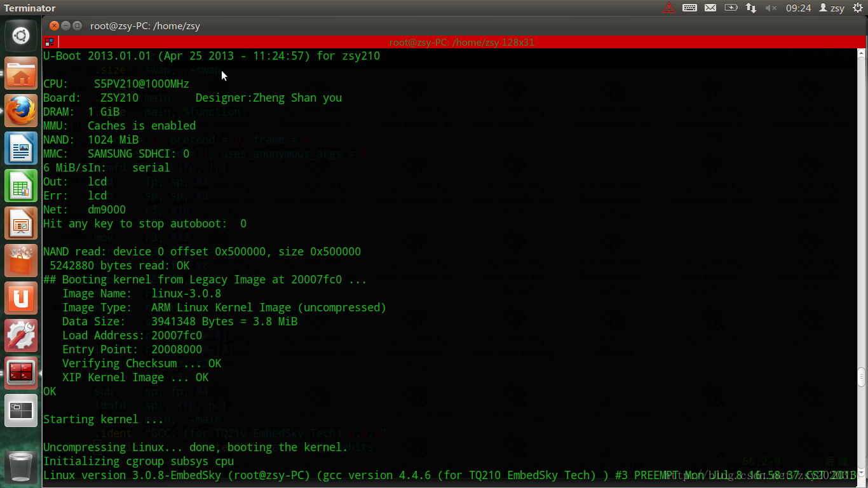This screenshot has height=488, width=868.
Task: Close the Terminator window with the red button
Action: (54, 26)
